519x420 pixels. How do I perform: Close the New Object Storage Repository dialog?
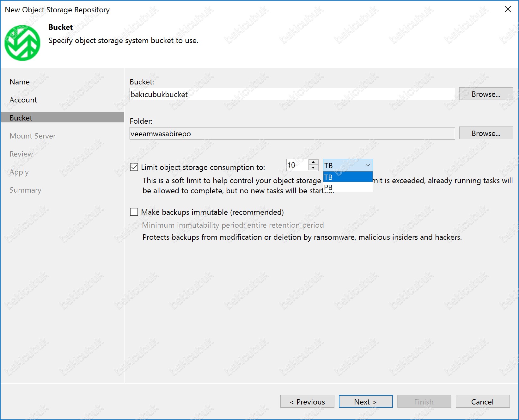pyautogui.click(x=508, y=9)
